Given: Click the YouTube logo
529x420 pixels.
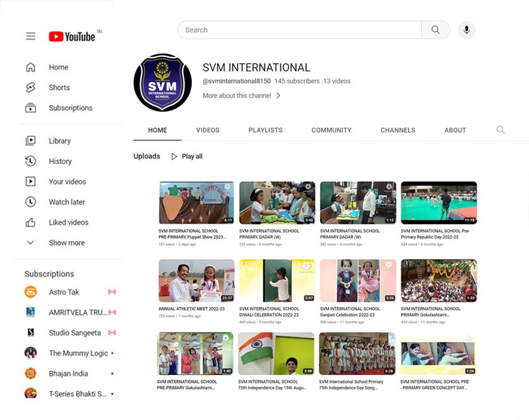Looking at the screenshot, I should point(72,36).
